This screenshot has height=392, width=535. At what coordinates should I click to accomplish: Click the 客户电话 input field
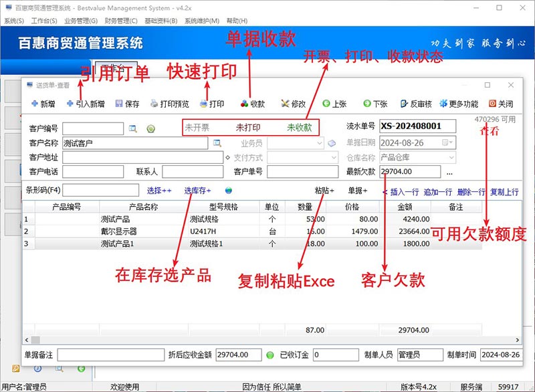93,172
